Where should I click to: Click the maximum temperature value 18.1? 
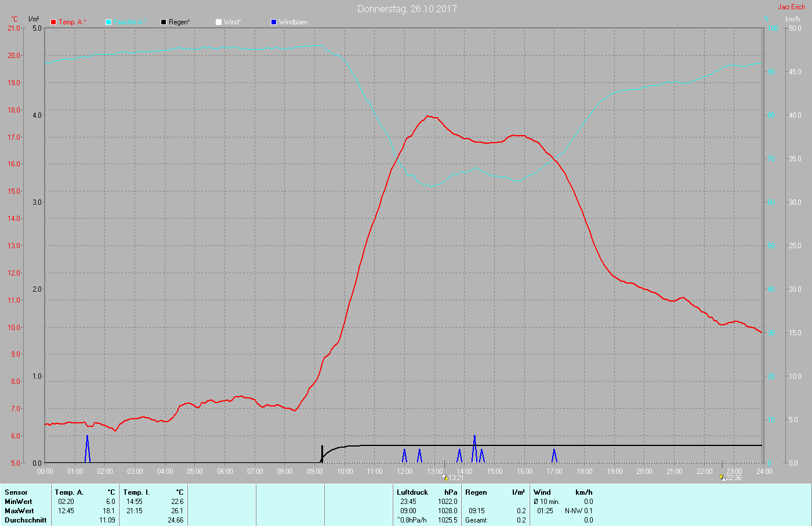pos(109,511)
